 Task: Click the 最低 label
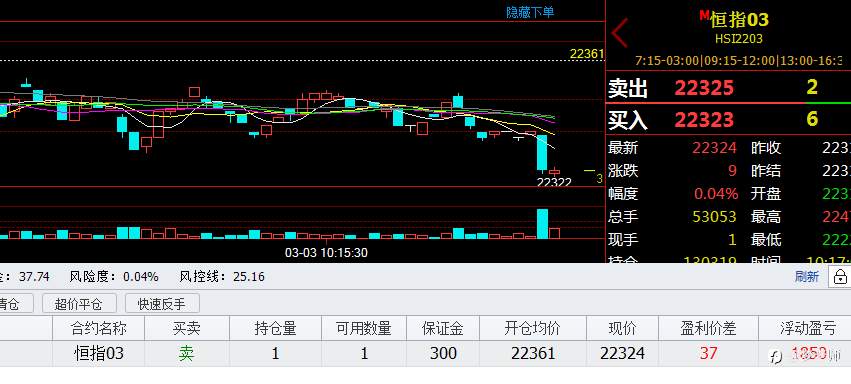click(x=766, y=240)
